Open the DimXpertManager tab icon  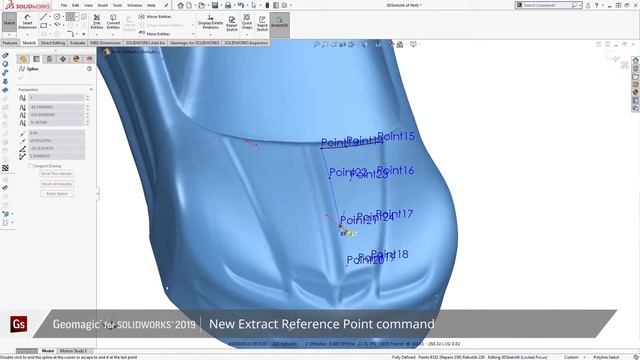(x=63, y=59)
